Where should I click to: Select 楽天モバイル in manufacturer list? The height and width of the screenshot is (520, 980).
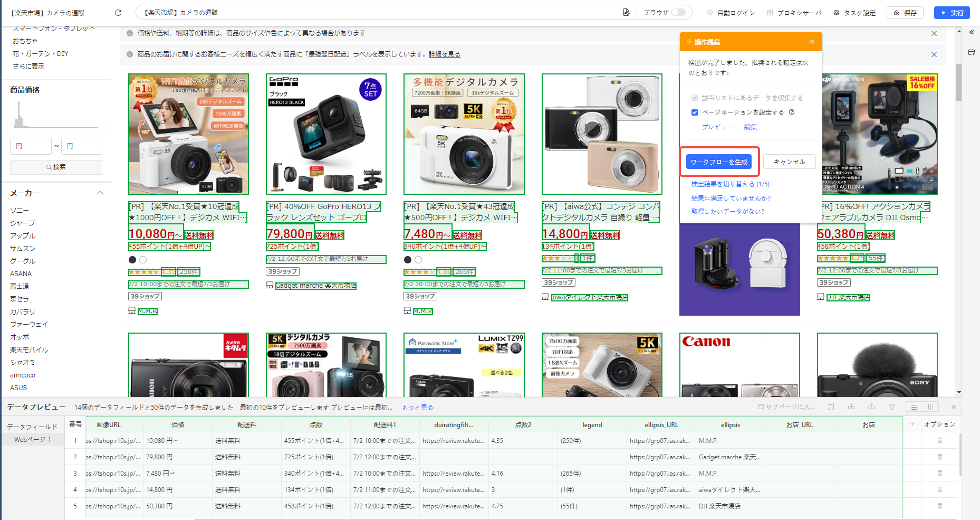pyautogui.click(x=29, y=349)
